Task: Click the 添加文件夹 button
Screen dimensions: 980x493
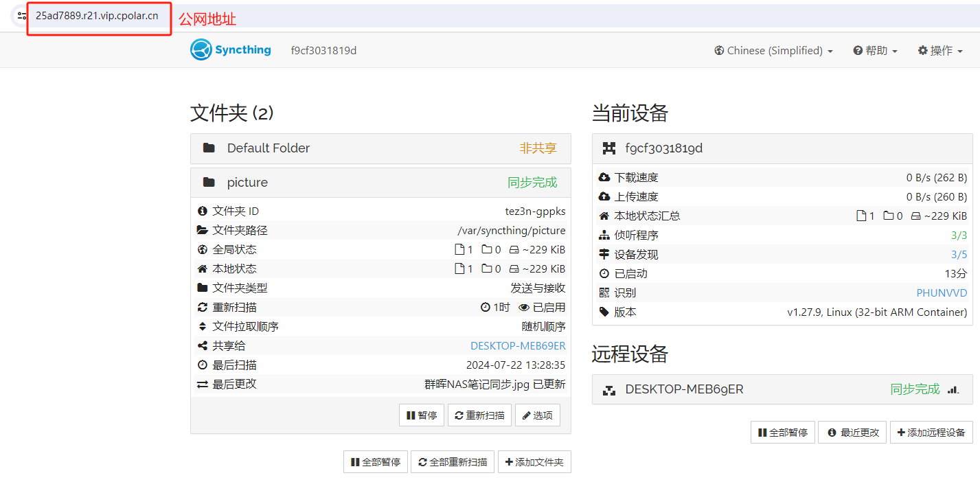Action: tap(534, 462)
